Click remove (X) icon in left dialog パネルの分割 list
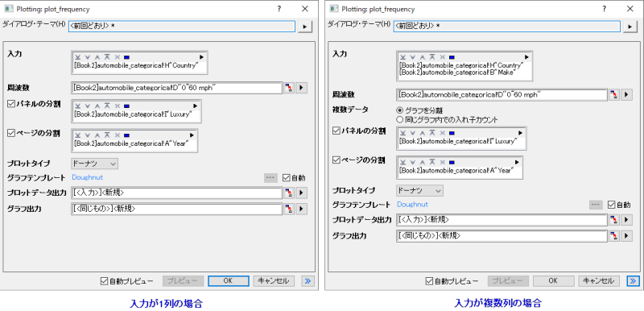This screenshot has width=644, height=311. pyautogui.click(x=117, y=106)
